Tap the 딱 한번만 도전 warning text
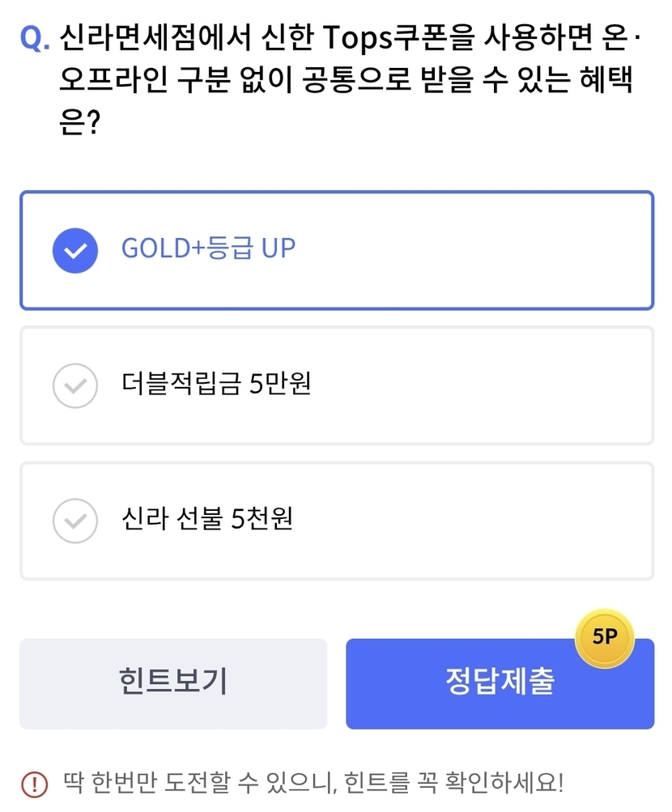This screenshot has width=672, height=812. tap(313, 784)
